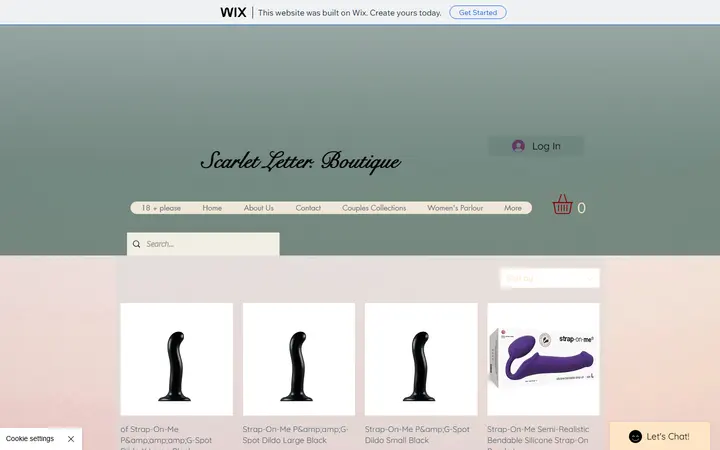The height and width of the screenshot is (450, 720).
Task: Open the Sort by dropdown
Action: pyautogui.click(x=550, y=278)
